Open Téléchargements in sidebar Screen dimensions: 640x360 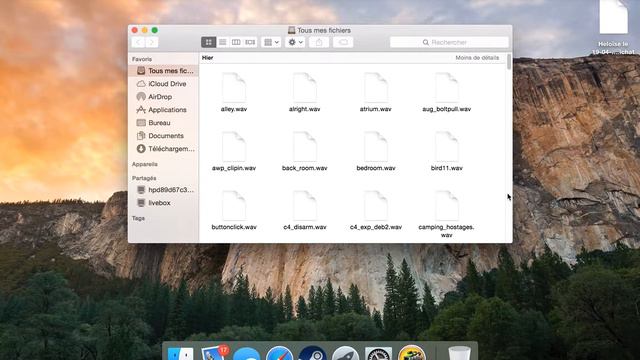tap(164, 149)
